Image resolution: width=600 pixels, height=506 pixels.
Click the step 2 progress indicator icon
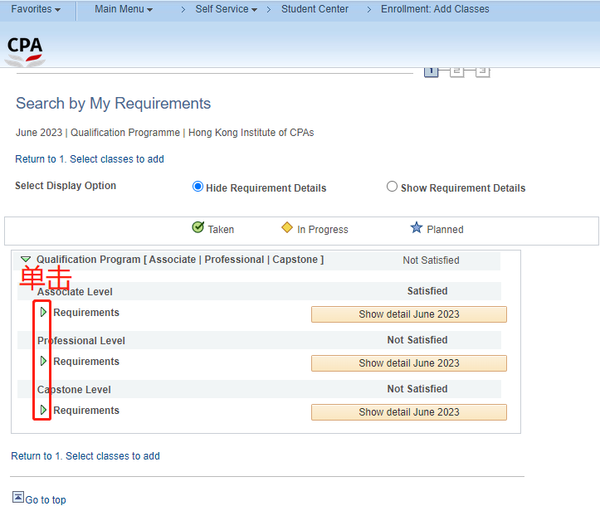click(x=457, y=70)
